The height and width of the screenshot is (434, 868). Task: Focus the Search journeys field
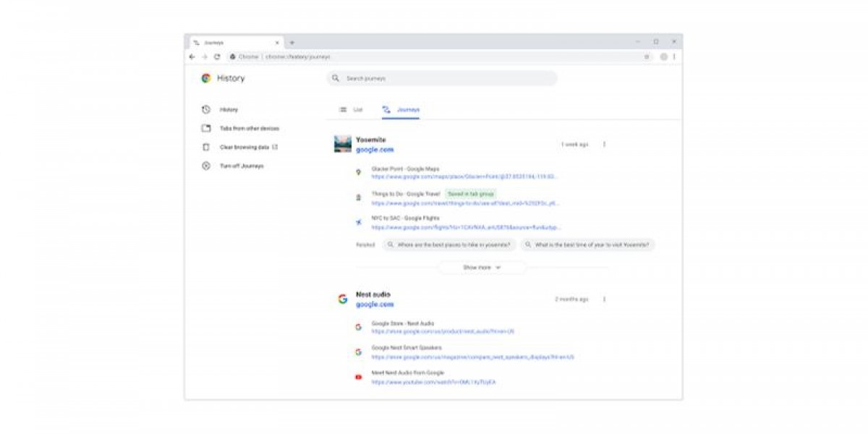point(442,78)
